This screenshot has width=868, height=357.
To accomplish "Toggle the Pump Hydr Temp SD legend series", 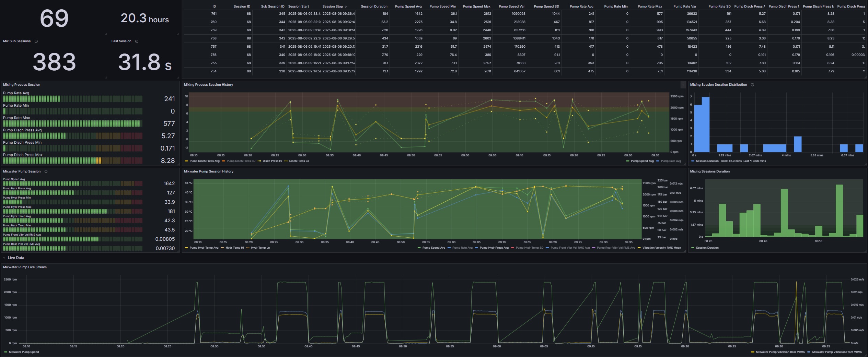I will coord(529,248).
